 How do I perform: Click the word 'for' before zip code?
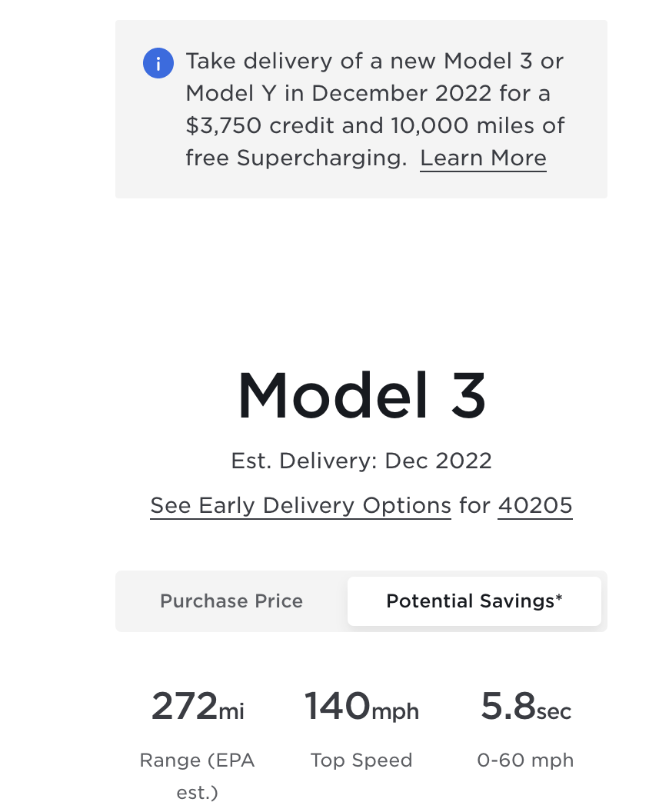[x=474, y=505]
